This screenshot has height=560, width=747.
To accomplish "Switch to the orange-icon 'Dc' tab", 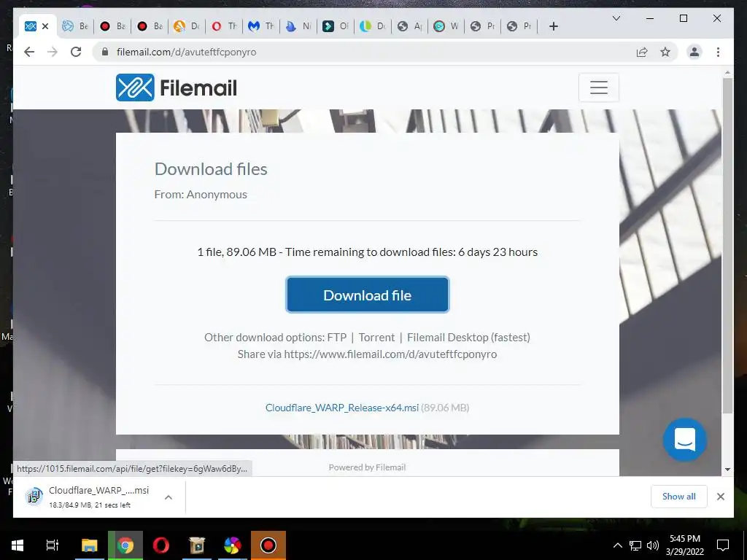I will coord(187,26).
